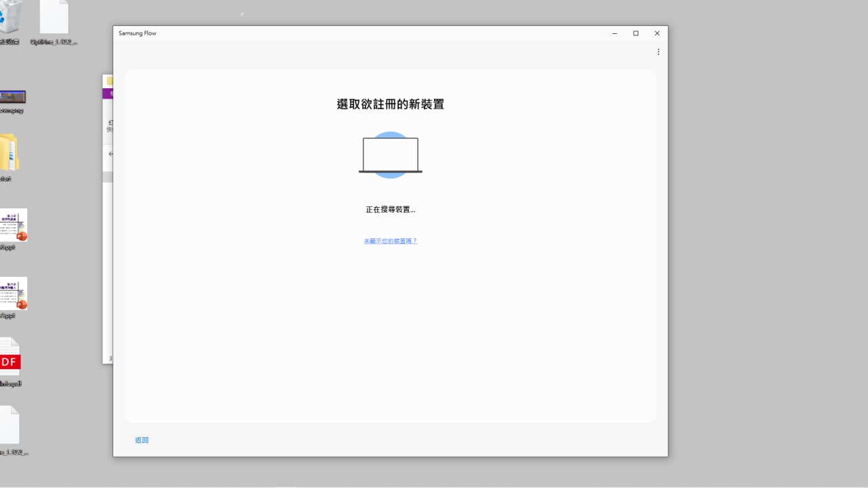This screenshot has height=488, width=868.
Task: Minimize the Samsung Flow window
Action: coord(614,33)
